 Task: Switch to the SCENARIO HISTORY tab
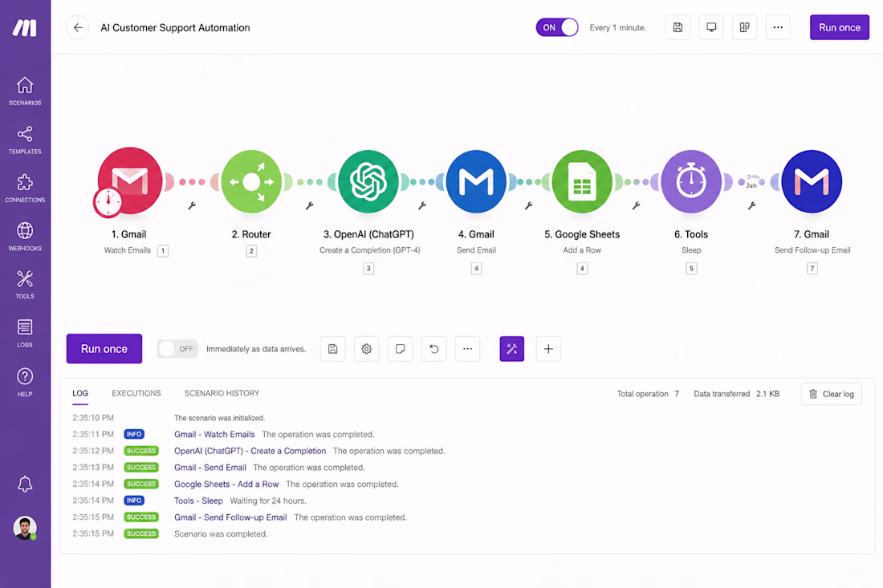coord(222,393)
